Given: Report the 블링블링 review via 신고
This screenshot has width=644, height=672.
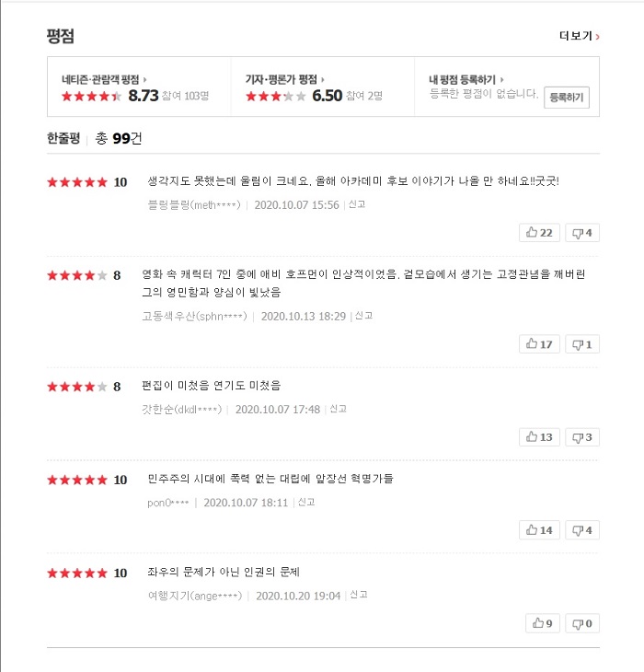Looking at the screenshot, I should 357,204.
